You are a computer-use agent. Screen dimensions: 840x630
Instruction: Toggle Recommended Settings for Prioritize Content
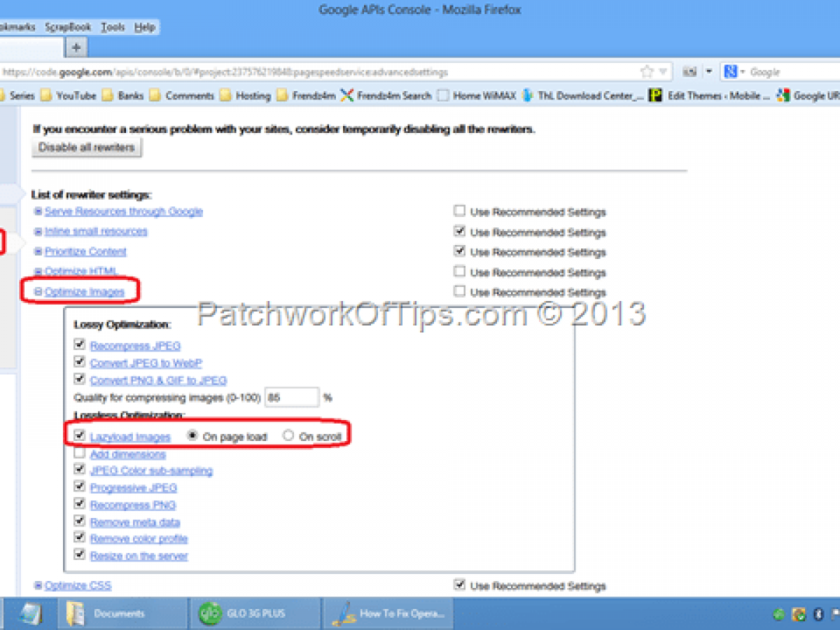click(459, 251)
